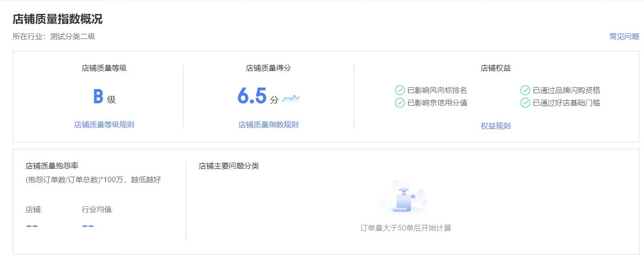Click the 6.5 quality score number

tap(252, 96)
